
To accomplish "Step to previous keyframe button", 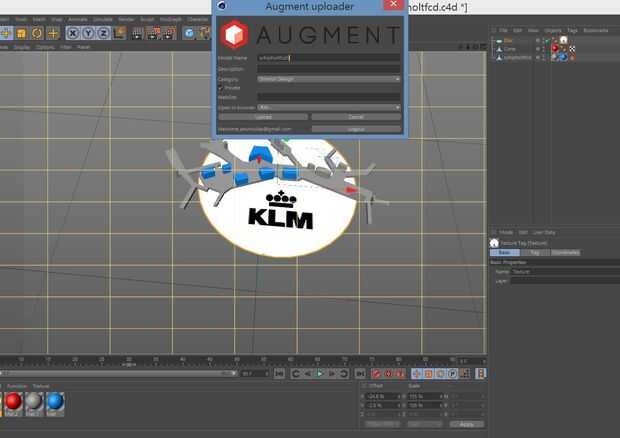I will pos(295,374).
